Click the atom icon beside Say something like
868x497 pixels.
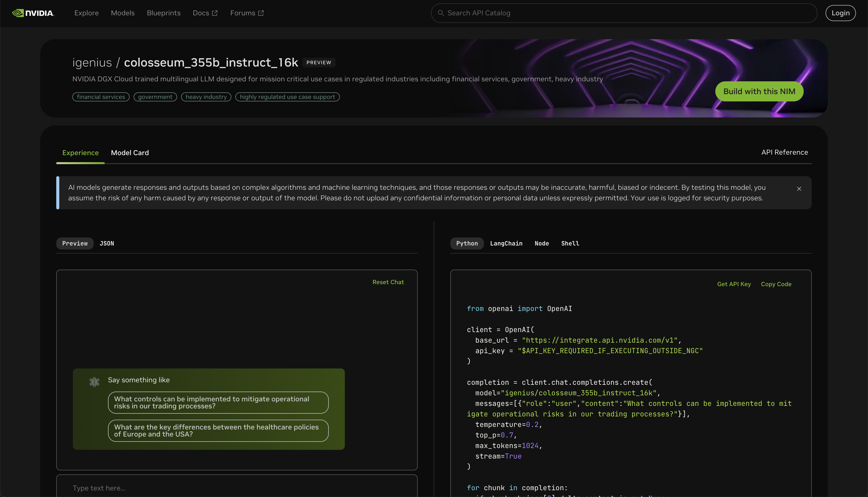[94, 382]
